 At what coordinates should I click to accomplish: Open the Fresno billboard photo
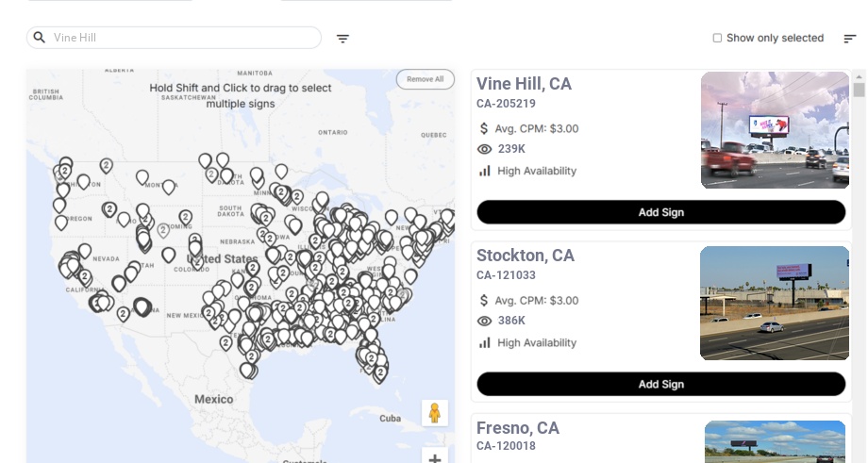tap(775, 441)
